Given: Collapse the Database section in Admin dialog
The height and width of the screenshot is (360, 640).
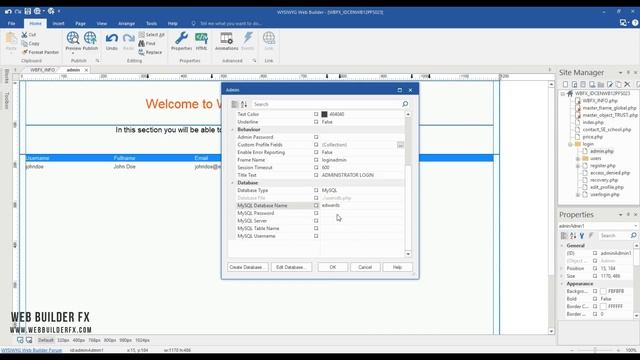Looking at the screenshot, I should coord(233,183).
